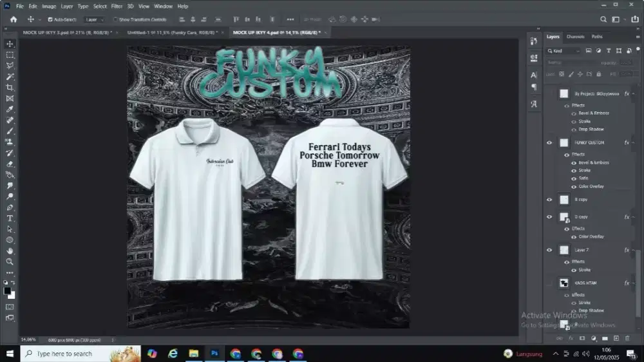Toggle Color Overlay effect under B copy
Image resolution: width=644 pixels, height=362 pixels.
tap(574, 236)
